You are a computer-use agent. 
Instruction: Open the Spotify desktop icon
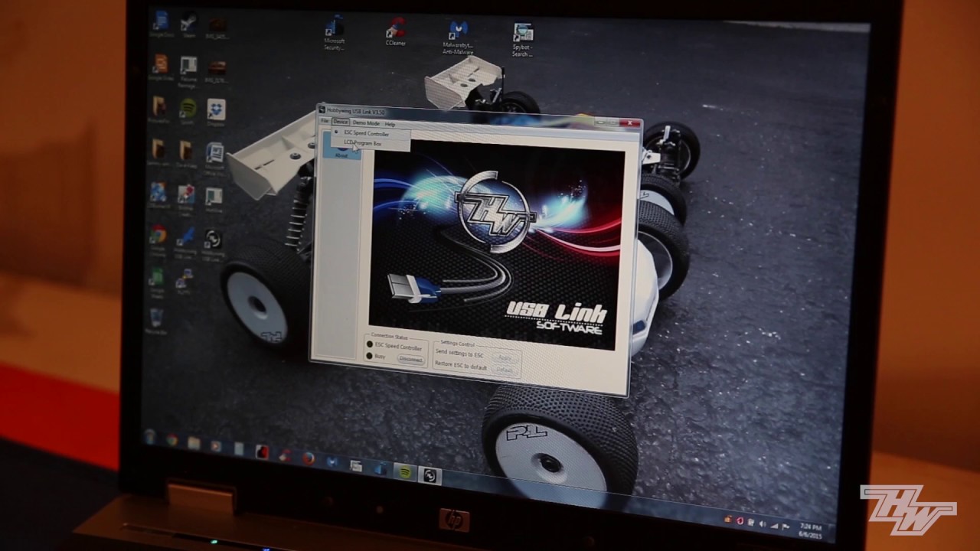tap(188, 110)
